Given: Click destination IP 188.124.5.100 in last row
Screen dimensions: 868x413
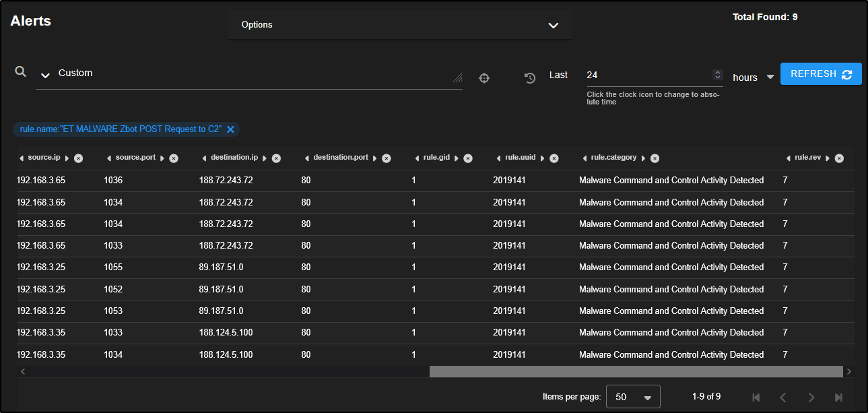Looking at the screenshot, I should [226, 354].
